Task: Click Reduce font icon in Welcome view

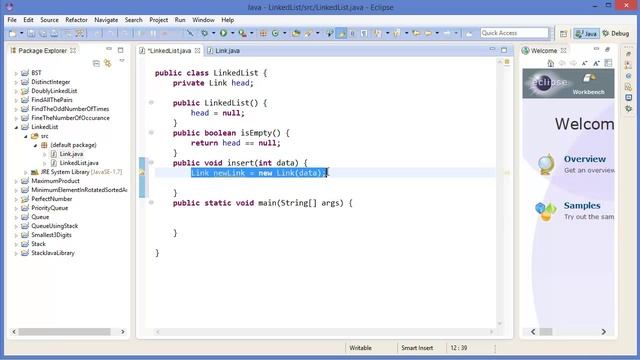Action: click(584, 63)
